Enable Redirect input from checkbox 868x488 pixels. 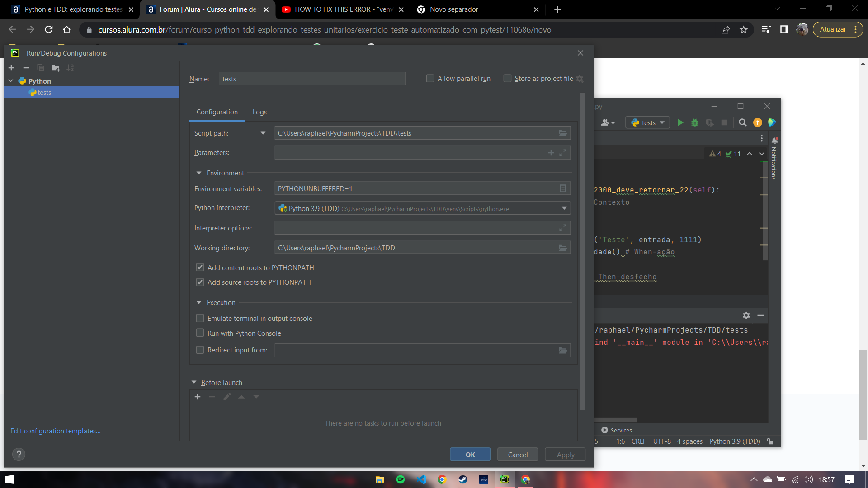pyautogui.click(x=200, y=350)
